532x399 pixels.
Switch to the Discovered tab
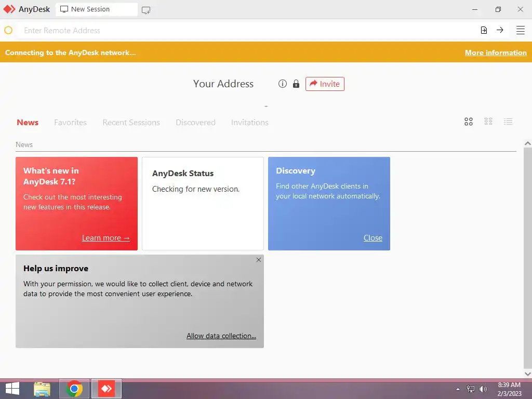point(195,122)
